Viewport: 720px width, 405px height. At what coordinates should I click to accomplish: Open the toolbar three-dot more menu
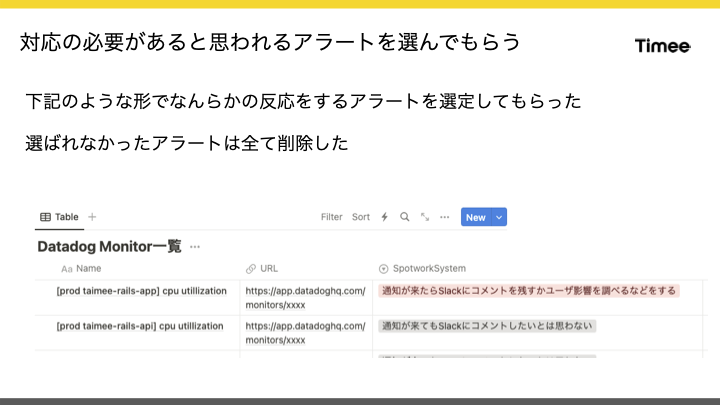click(444, 217)
